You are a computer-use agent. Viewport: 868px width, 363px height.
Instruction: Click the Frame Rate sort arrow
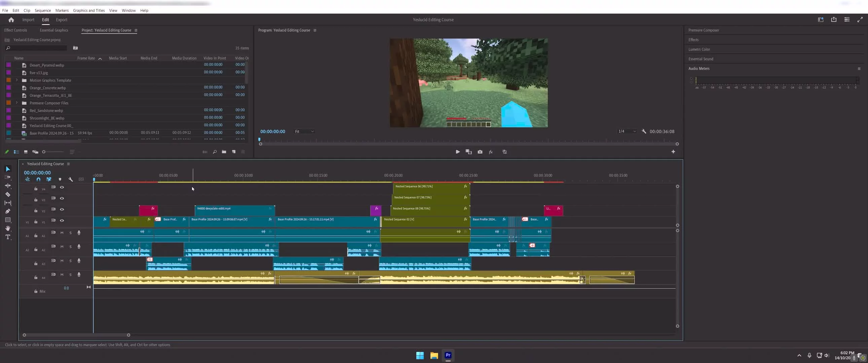(100, 58)
